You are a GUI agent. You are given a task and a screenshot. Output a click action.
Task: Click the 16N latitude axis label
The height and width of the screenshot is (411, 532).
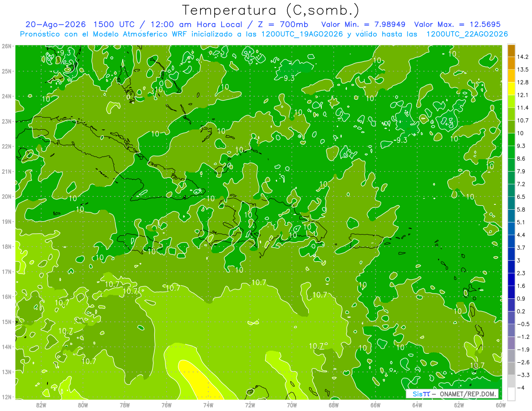[7, 297]
